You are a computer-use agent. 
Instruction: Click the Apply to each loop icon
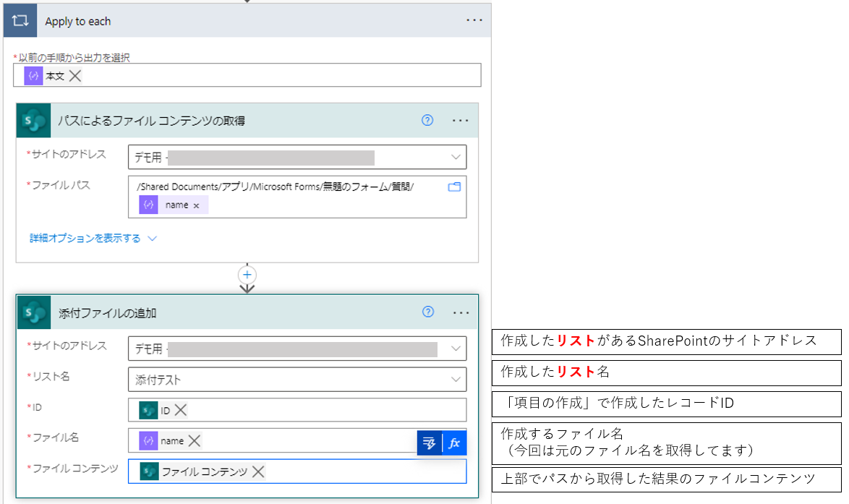tap(20, 20)
